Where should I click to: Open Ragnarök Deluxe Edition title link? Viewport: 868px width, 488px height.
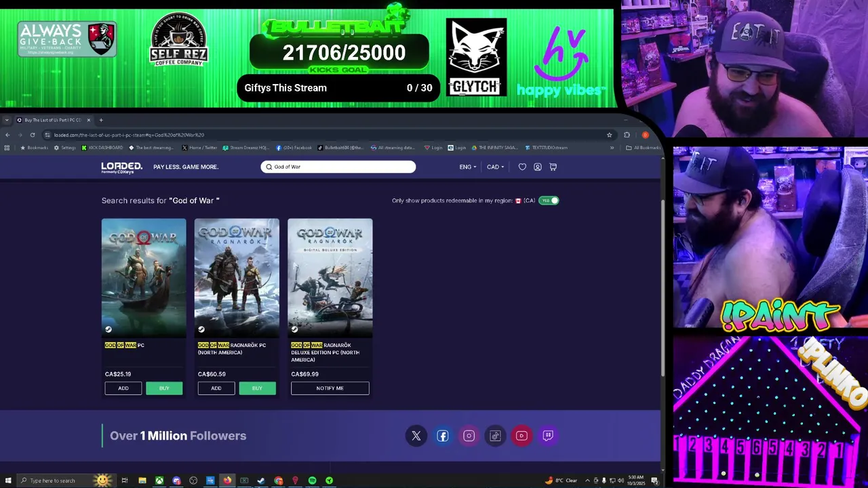(x=325, y=352)
